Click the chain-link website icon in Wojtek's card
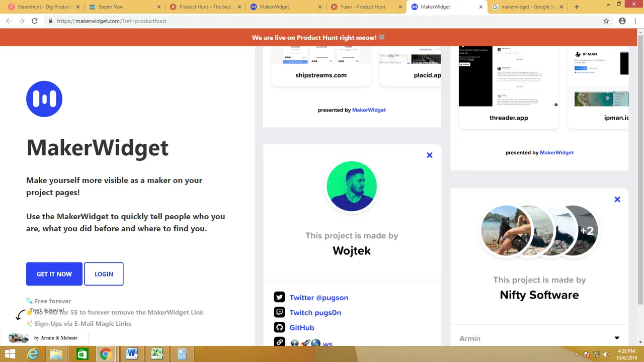 (279, 342)
